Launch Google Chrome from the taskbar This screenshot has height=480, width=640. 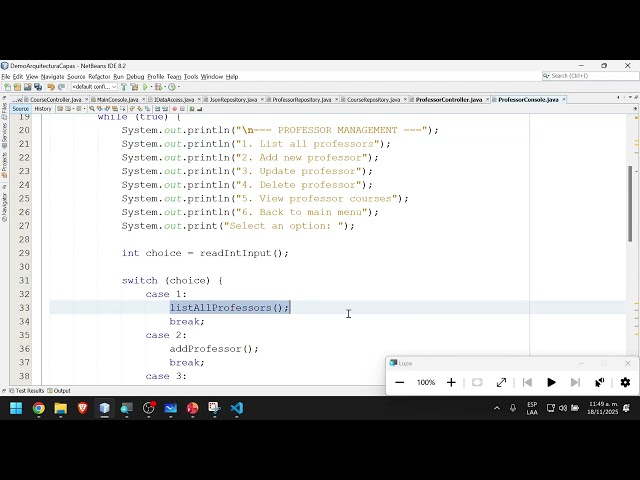coord(38,408)
